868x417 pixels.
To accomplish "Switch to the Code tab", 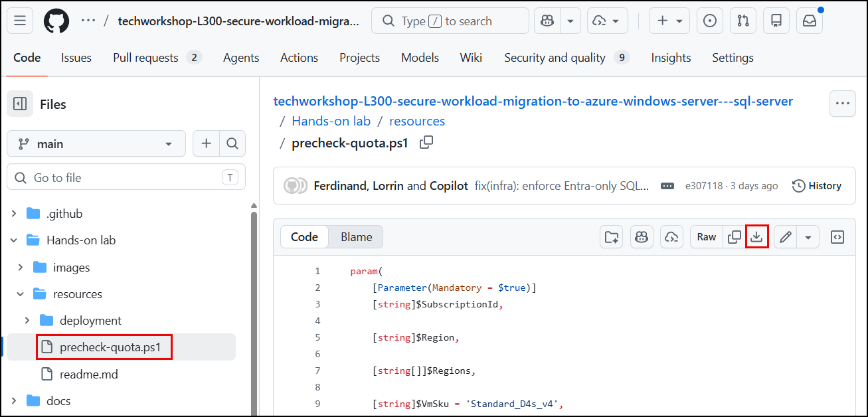I will click(27, 58).
